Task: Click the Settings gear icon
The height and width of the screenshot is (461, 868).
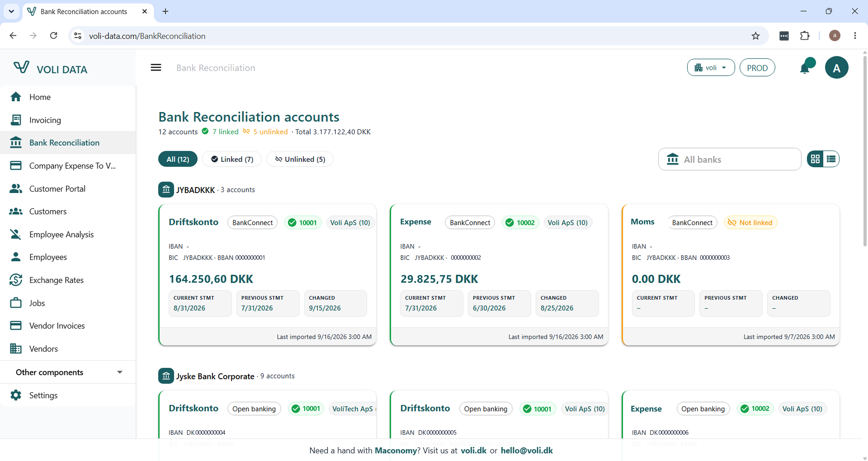Action: pyautogui.click(x=15, y=395)
